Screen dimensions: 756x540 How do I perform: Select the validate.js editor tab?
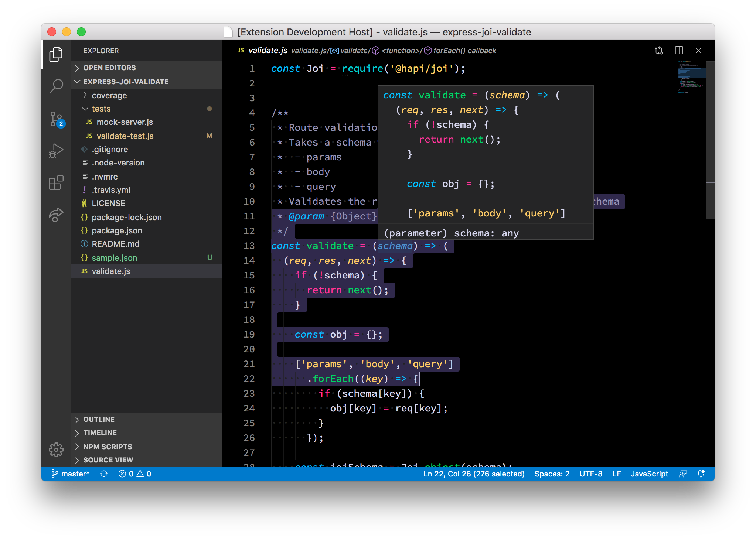point(268,51)
